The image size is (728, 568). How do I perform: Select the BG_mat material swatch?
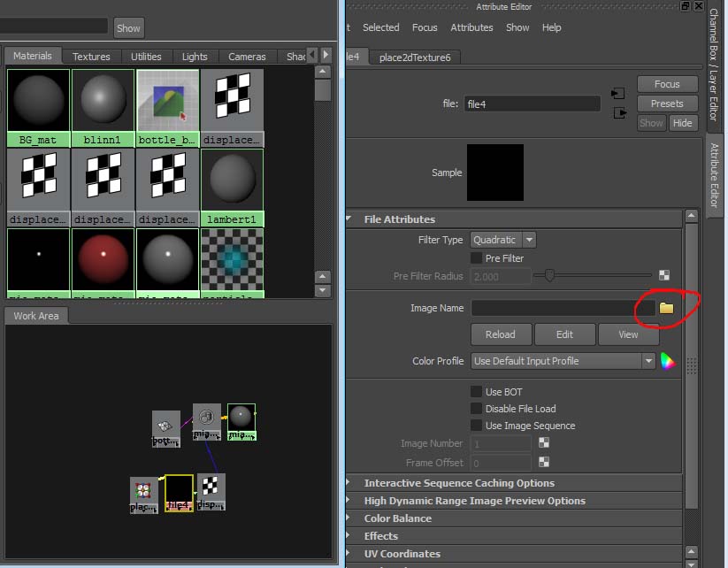[x=38, y=108]
